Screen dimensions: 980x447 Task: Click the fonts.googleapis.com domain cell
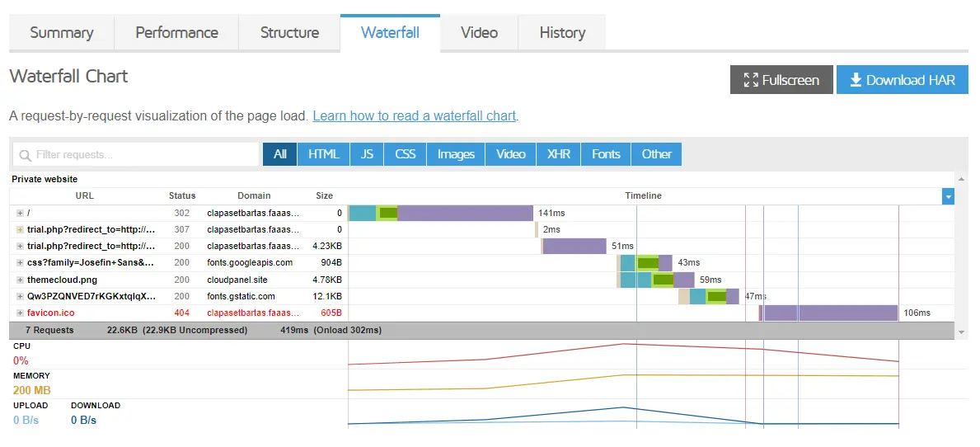pos(250,262)
